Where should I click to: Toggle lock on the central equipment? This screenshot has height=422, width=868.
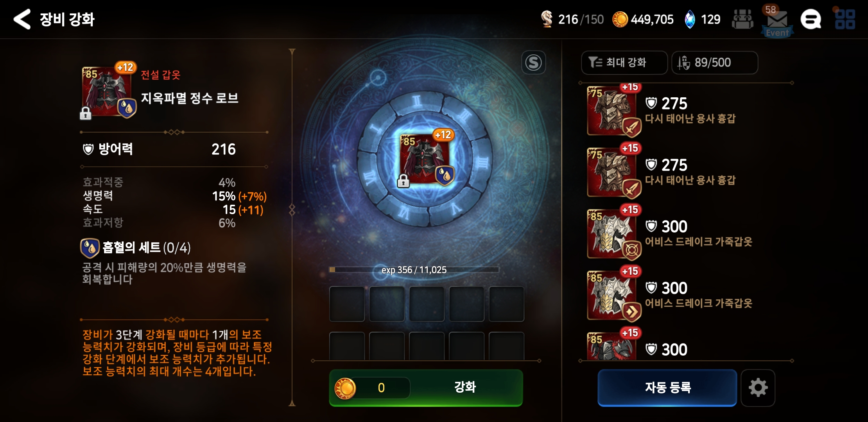pos(403,181)
